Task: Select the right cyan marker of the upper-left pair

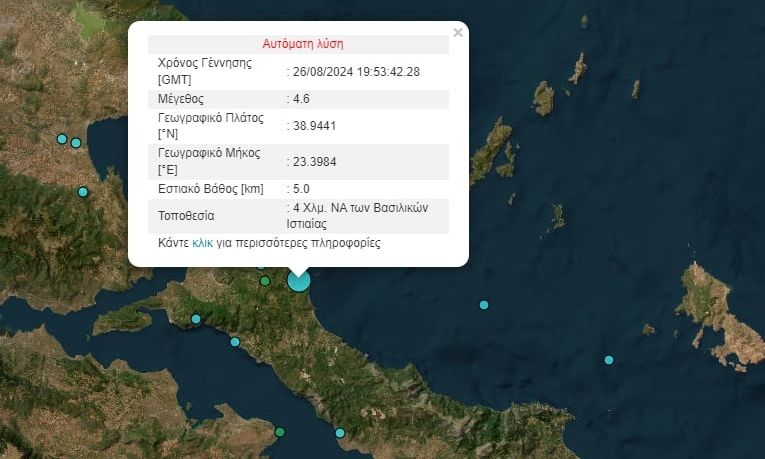Action: pos(76,143)
